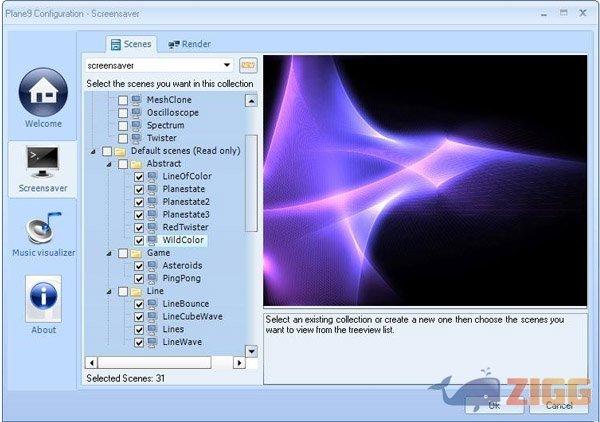Select the Screensaver monitor icon
This screenshot has height=422, width=600.
click(42, 163)
